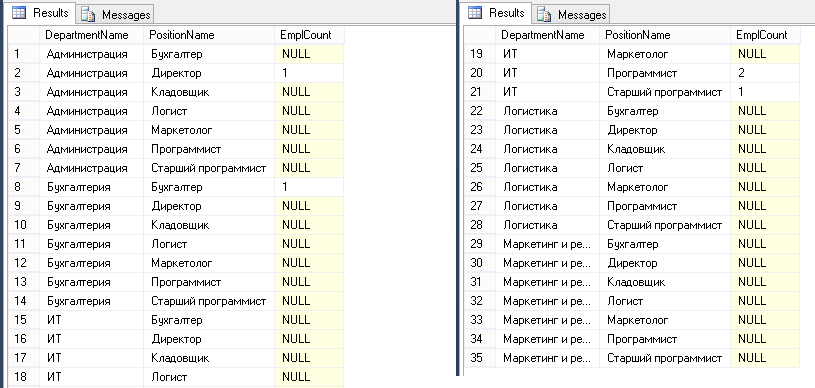Screen dimensions: 815x388
Task: Select row header number 1
Action: 24,54
